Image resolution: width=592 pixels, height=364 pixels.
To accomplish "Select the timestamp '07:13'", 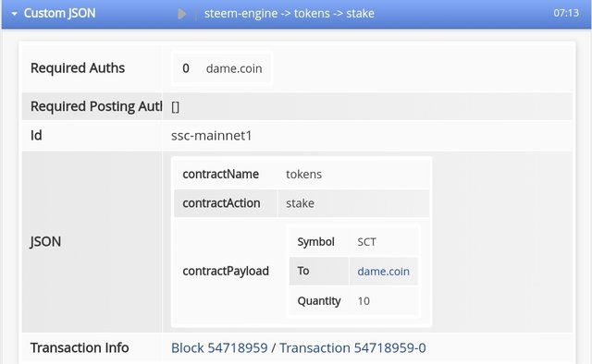I will tap(566, 13).
